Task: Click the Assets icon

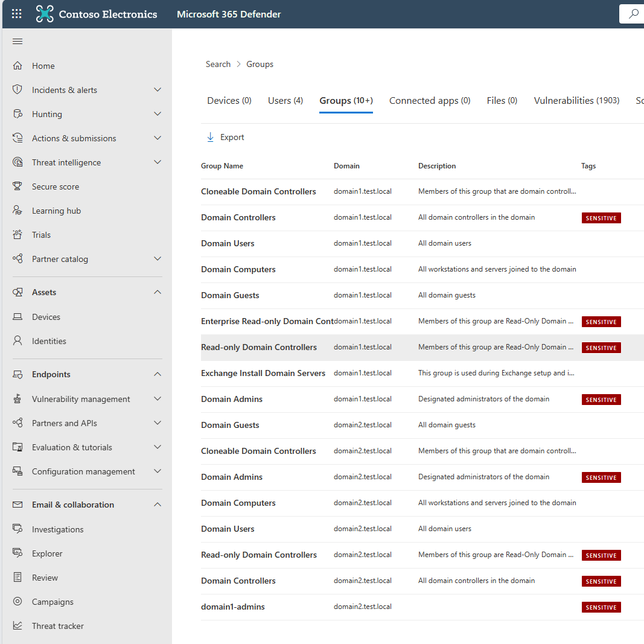Action: click(x=18, y=292)
